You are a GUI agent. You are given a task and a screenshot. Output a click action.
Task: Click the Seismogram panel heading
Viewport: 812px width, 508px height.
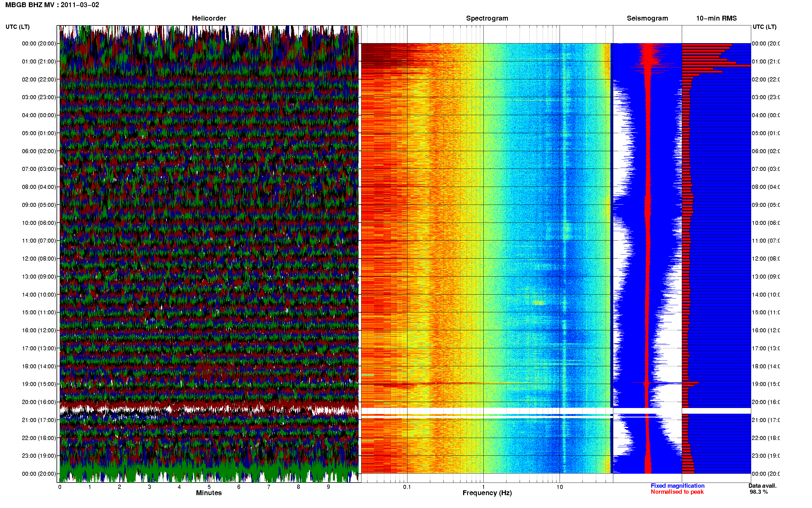point(647,19)
